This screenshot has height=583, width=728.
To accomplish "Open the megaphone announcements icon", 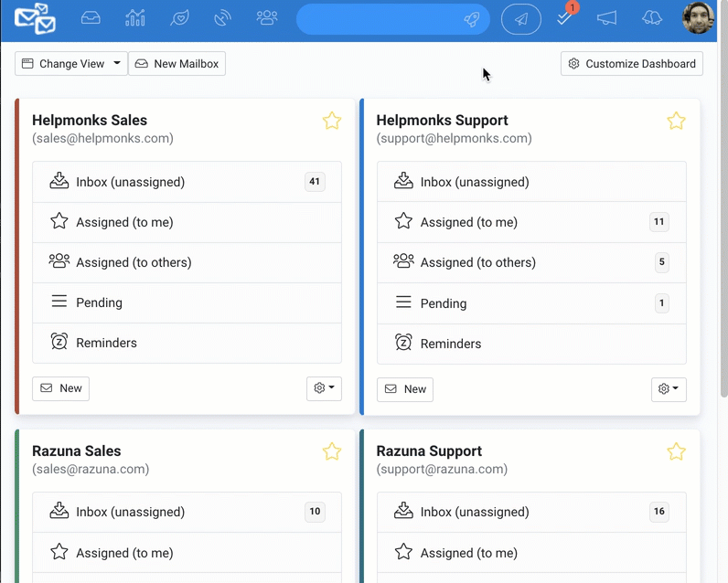I will pyautogui.click(x=607, y=18).
